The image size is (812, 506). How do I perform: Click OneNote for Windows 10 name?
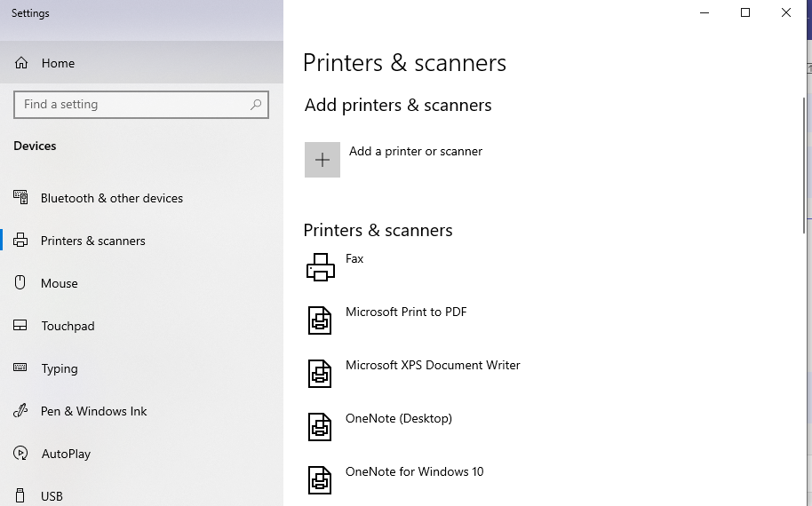click(414, 472)
